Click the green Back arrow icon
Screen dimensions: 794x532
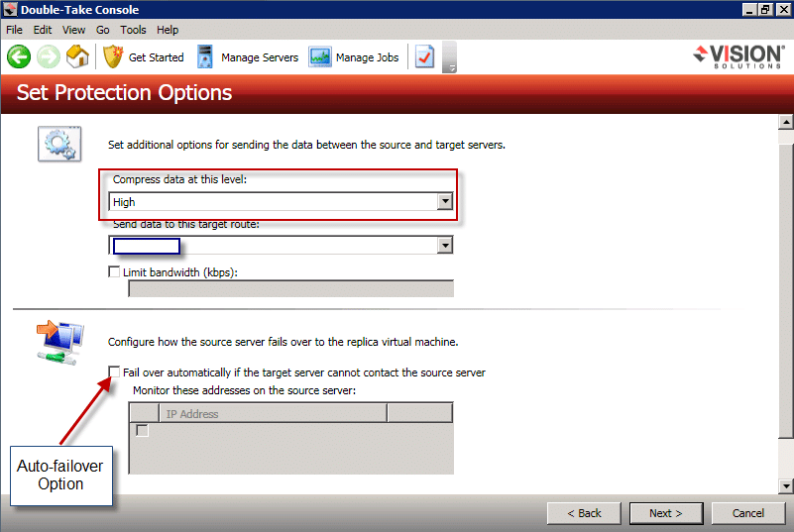19,57
